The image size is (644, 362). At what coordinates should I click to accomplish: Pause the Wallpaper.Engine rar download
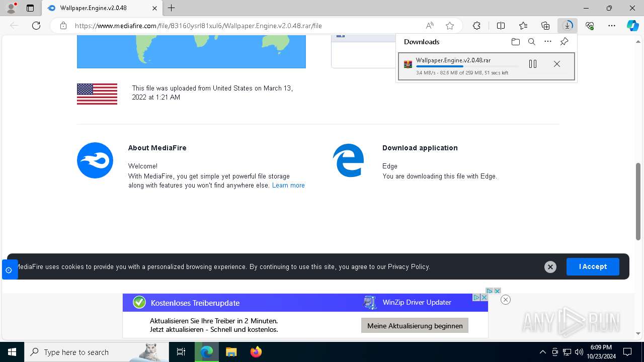click(533, 64)
